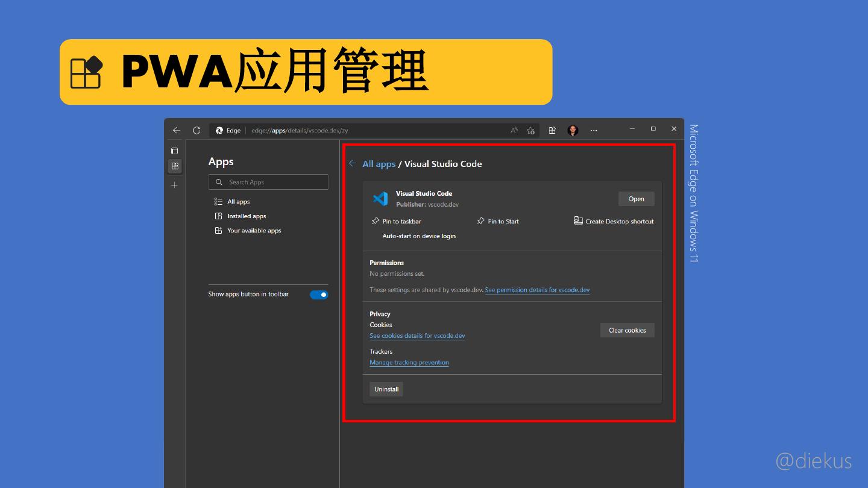868x488 pixels.
Task: Toggle Show apps button in toolbar switch
Action: click(x=319, y=295)
